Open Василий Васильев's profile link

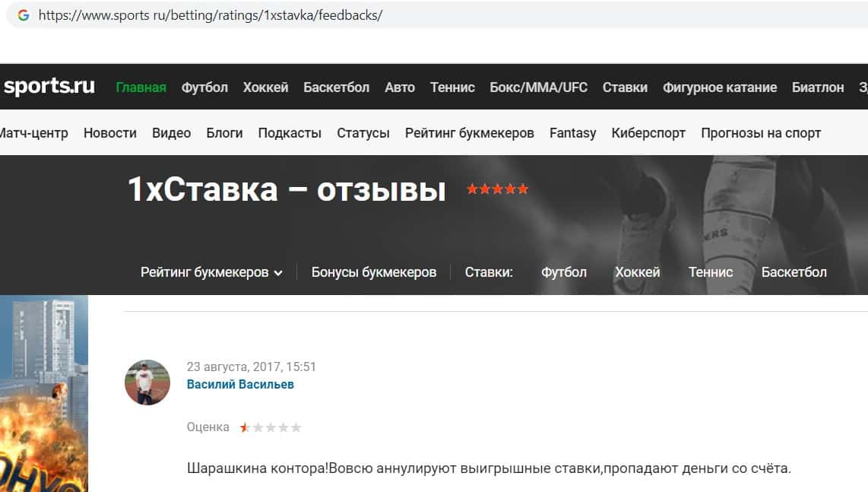240,385
